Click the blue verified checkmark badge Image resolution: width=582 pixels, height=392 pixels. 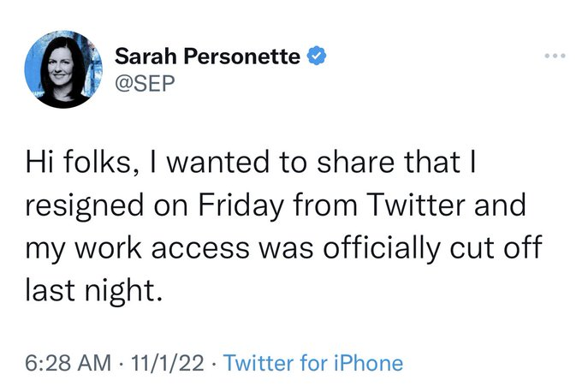click(316, 57)
